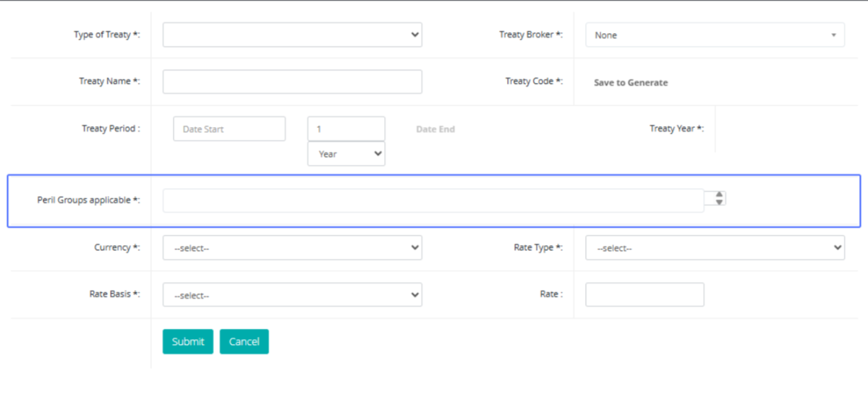Click into the Rate input field

[x=644, y=295]
